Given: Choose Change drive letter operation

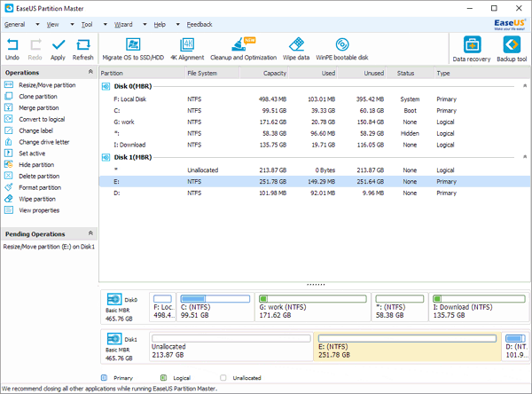Looking at the screenshot, I should (37, 142).
